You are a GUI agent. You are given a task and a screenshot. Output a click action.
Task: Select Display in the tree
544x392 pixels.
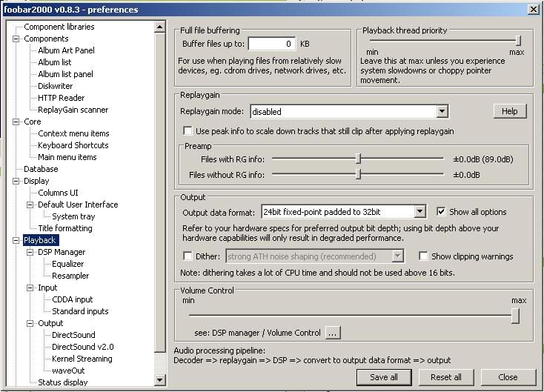(x=36, y=181)
